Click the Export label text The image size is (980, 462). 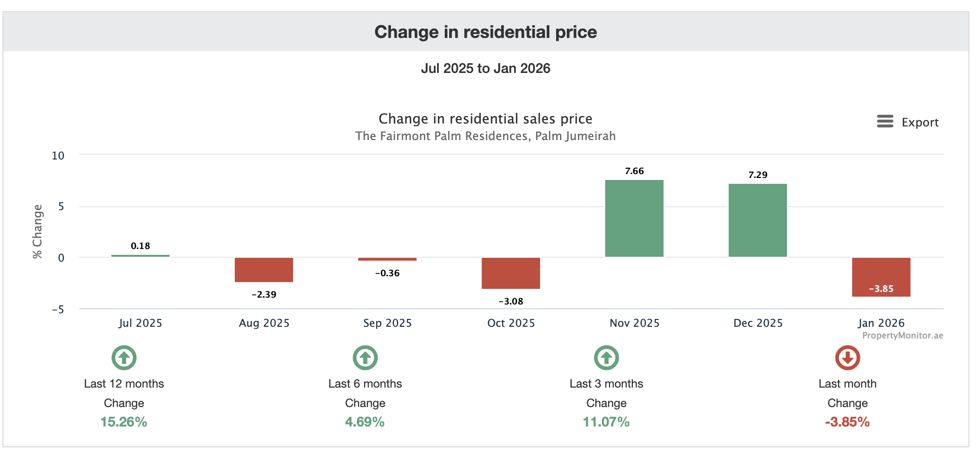pos(920,123)
